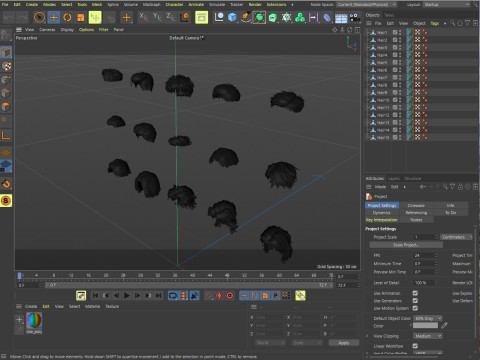Click the search icon in Objects manager
The image size is (480, 360).
coord(452,23)
